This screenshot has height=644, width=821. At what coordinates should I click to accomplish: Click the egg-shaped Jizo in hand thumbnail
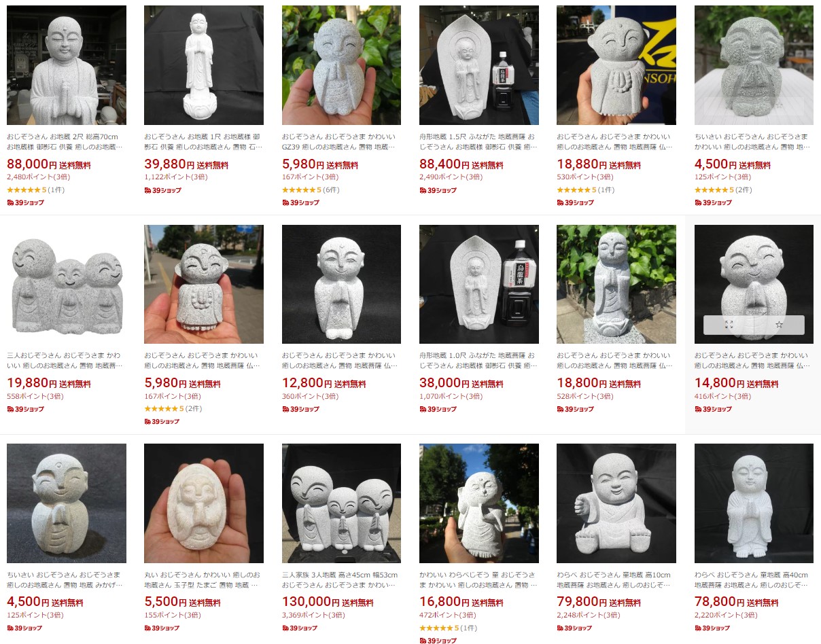click(x=204, y=503)
